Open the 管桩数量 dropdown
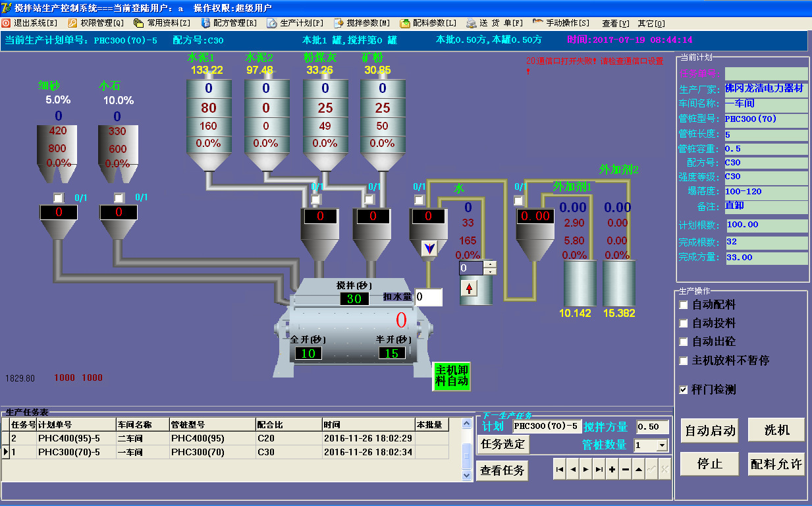This screenshot has width=812, height=506. pyautogui.click(x=662, y=446)
